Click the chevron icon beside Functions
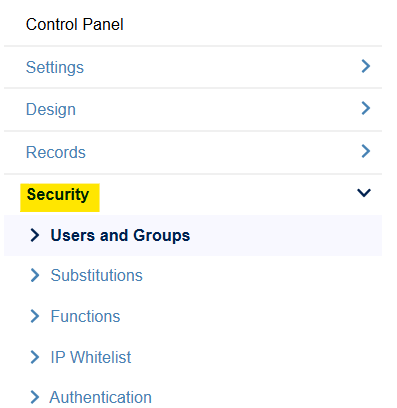This screenshot has height=408, width=397. [x=35, y=316]
